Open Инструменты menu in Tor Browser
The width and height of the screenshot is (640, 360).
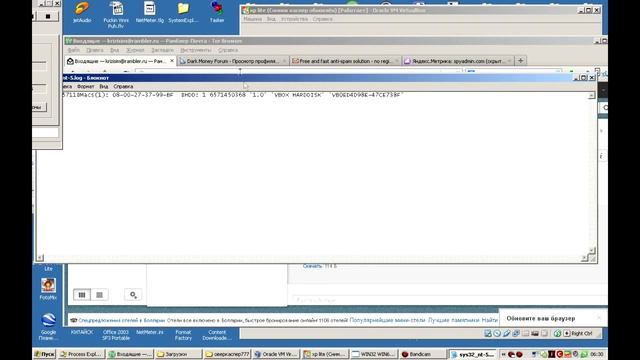196,50
